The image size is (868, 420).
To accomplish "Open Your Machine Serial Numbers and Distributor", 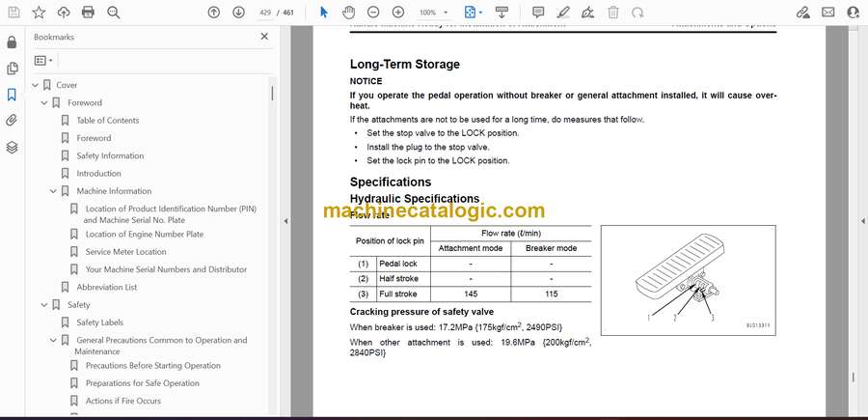I will point(166,269).
